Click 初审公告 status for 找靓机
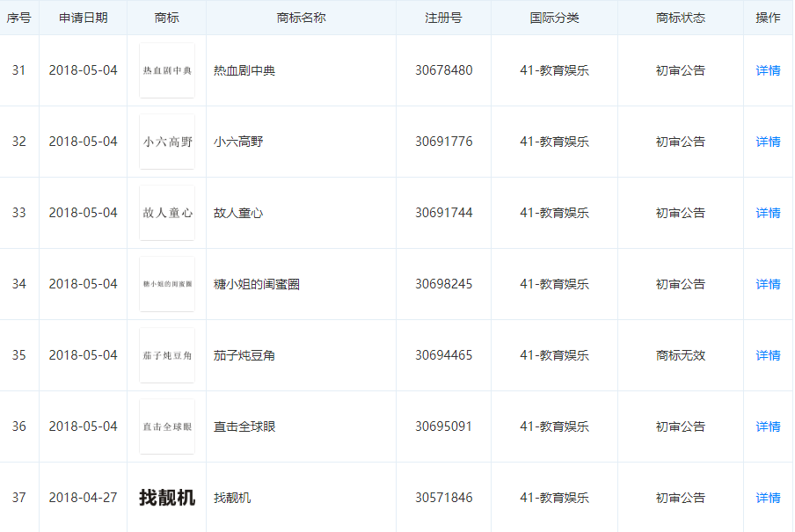This screenshot has height=532, width=795. tap(681, 498)
